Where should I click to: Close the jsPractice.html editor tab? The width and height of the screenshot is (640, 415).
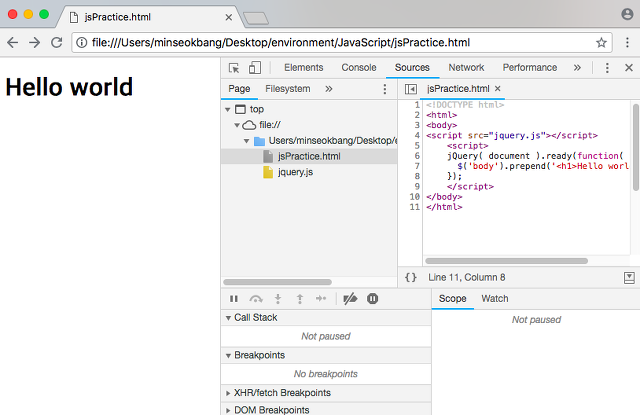498,89
